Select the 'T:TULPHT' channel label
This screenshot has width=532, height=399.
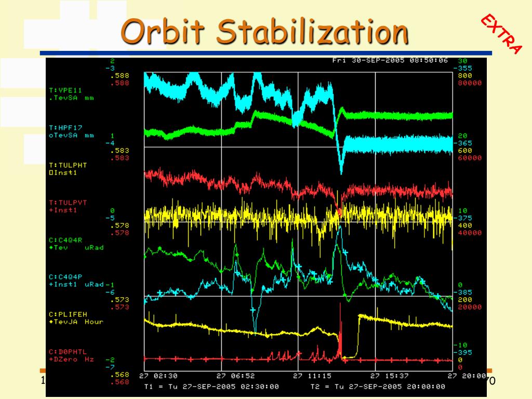click(x=68, y=165)
